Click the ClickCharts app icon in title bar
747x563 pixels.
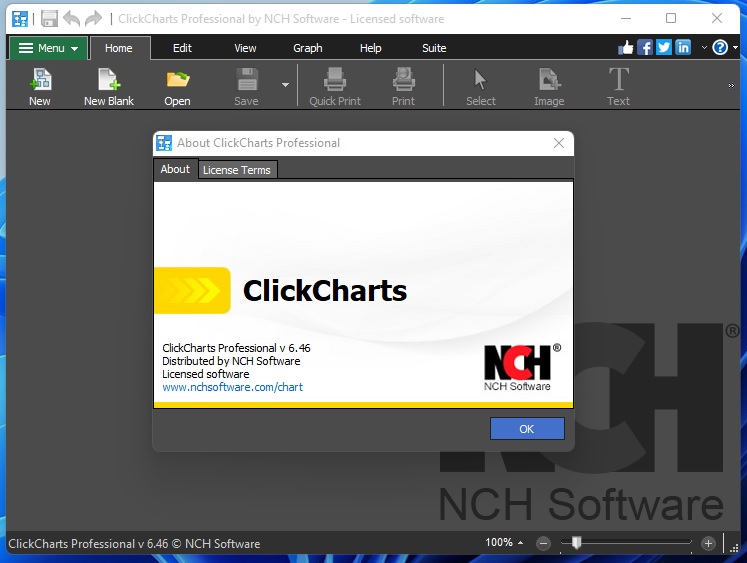pos(20,19)
